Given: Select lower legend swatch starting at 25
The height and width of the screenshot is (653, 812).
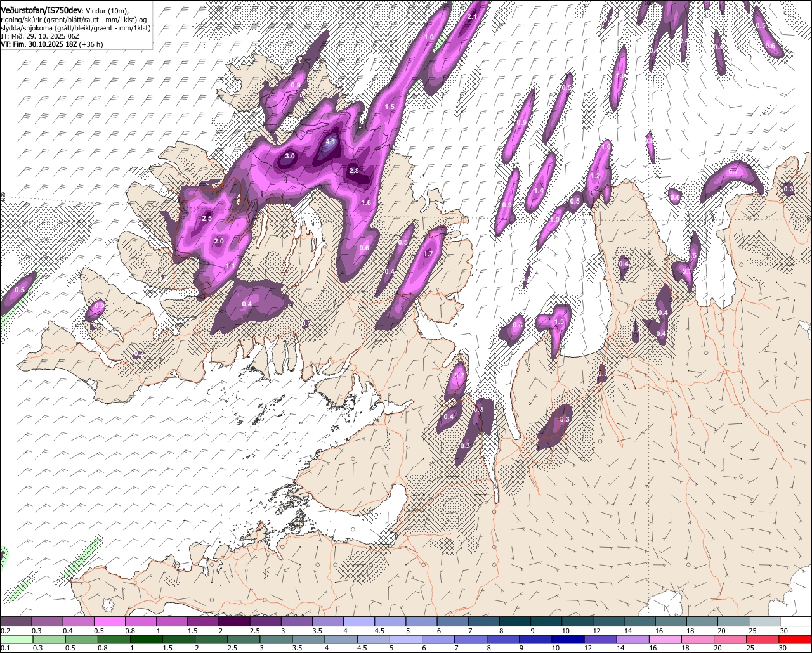Looking at the screenshot, I should click(763, 639).
